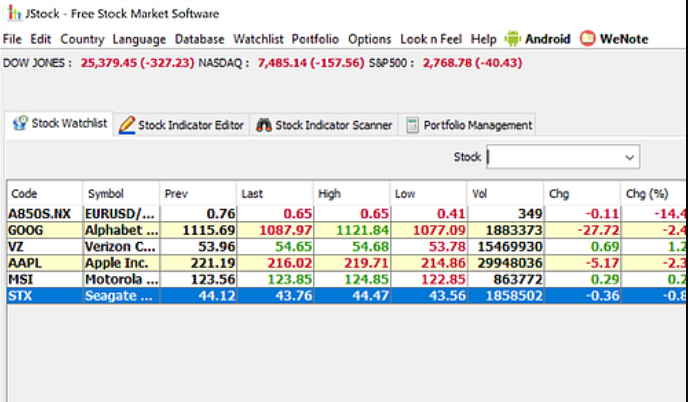Click the pencil icon on Stock Indicator Editor

[x=126, y=125]
